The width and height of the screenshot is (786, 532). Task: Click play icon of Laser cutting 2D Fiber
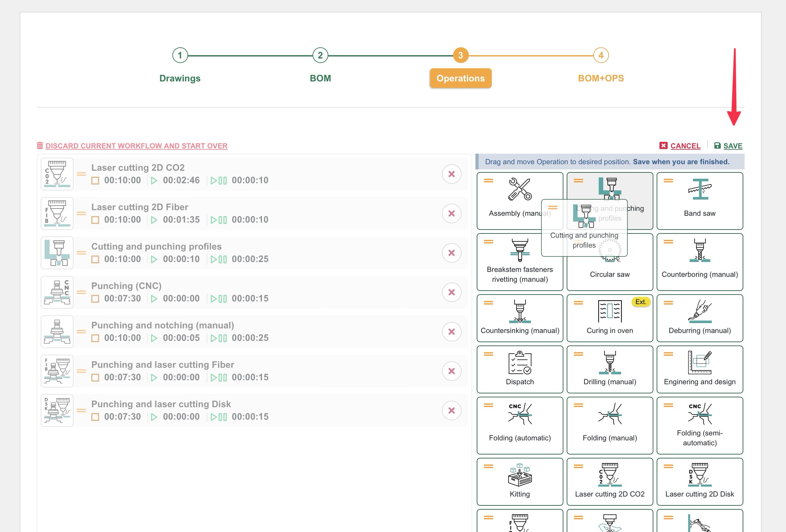(x=154, y=220)
